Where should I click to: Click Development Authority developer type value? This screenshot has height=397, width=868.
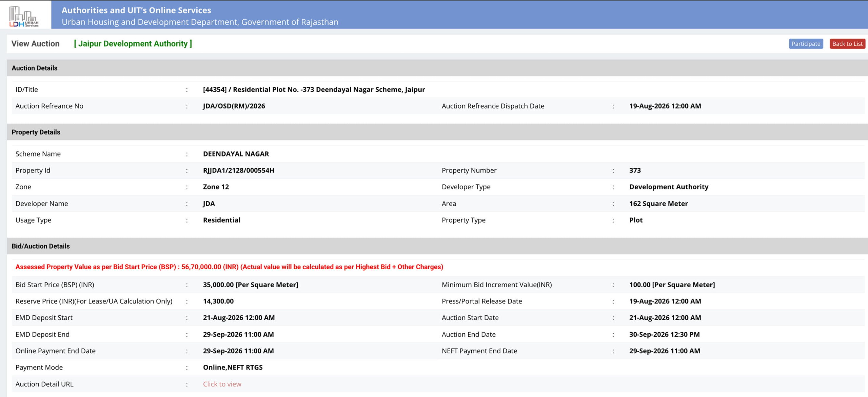pos(669,187)
